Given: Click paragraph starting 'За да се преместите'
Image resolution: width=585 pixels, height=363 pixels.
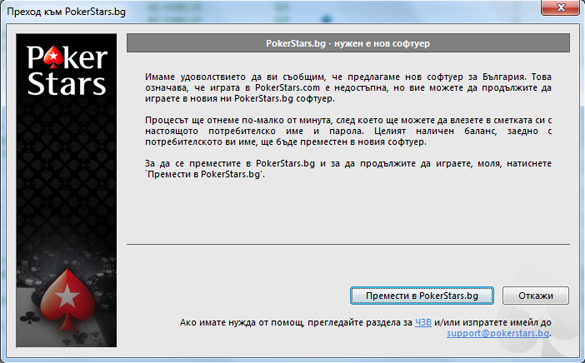Looking at the screenshot, I should (348, 169).
